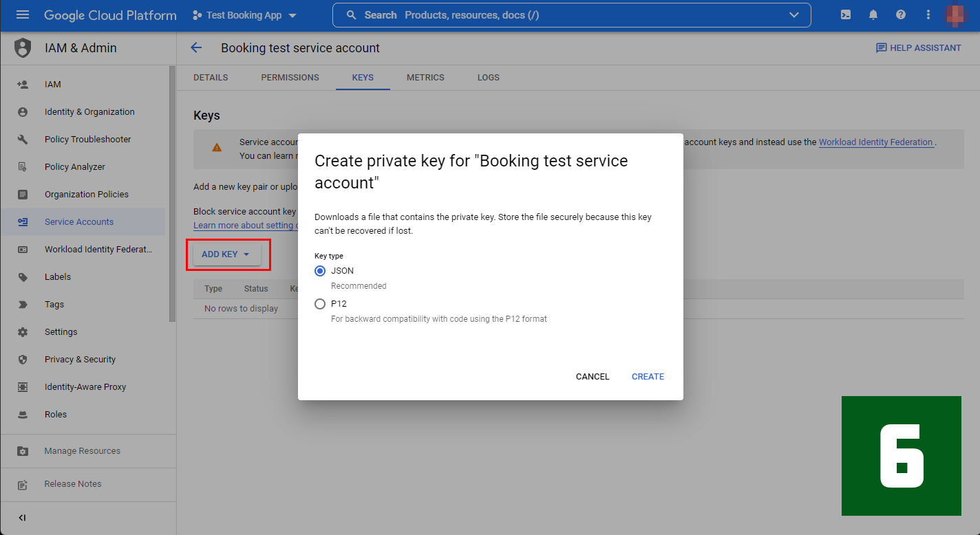Click the Workload Identity Federation icon
Screen dimensions: 980x535
23,249
